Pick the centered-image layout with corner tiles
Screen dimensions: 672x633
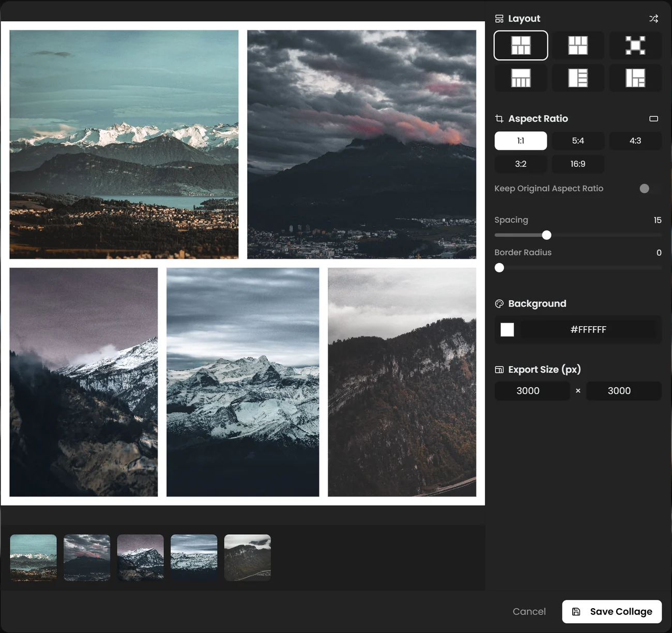point(635,45)
